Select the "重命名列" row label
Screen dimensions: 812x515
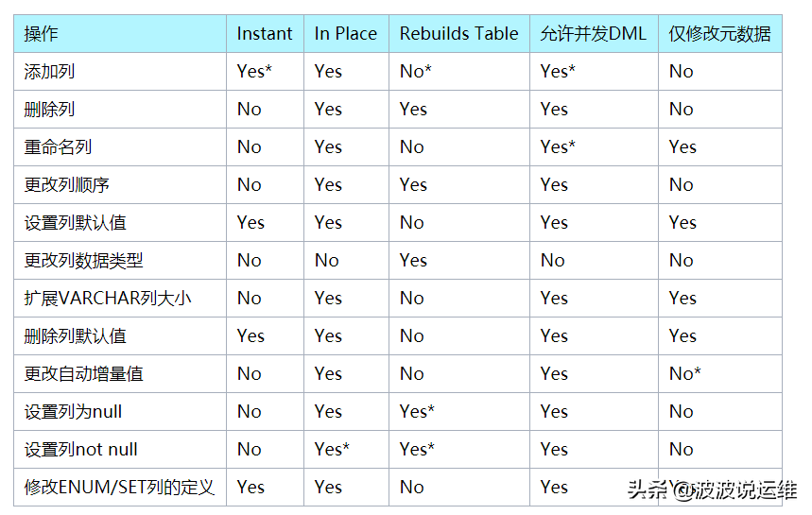click(58, 147)
